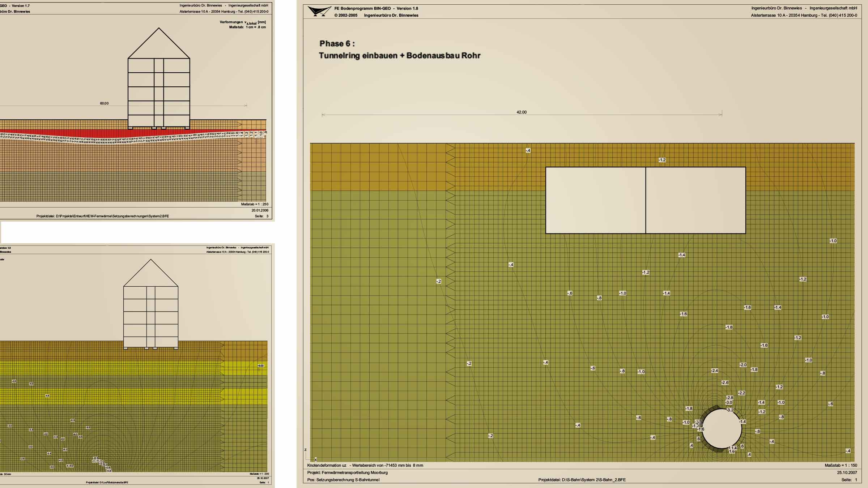
Task: Click the x-z coordinate axis icon
Action: pyautogui.click(x=310, y=455)
